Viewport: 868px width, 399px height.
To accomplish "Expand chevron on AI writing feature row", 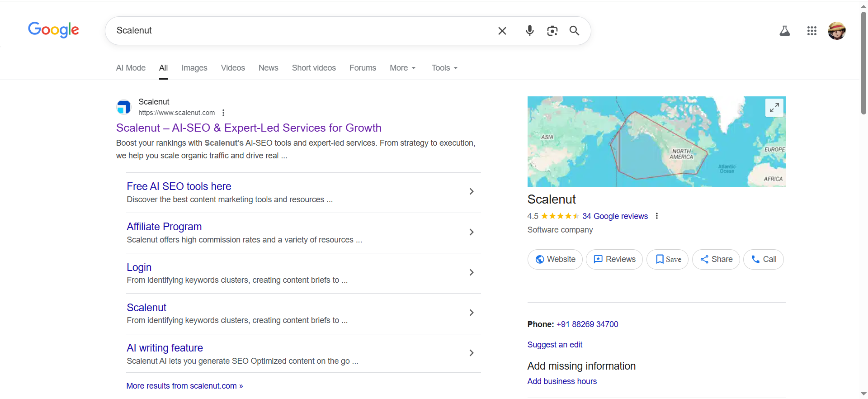I will 472,353.
